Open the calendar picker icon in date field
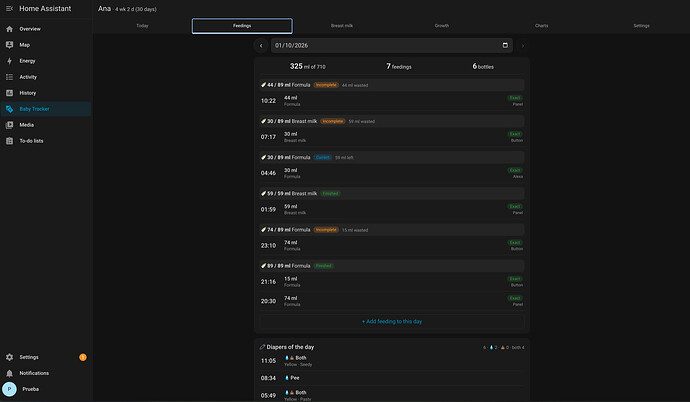This screenshot has height=402, width=690. click(x=505, y=45)
